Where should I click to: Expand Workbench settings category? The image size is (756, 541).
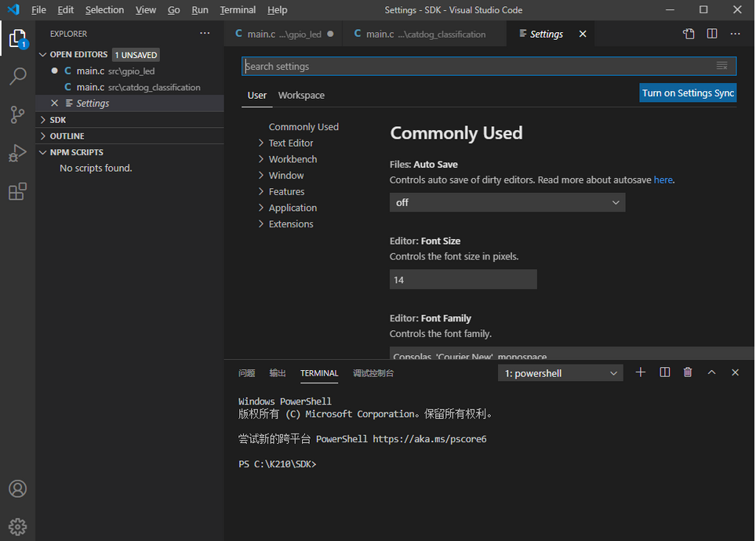point(261,159)
